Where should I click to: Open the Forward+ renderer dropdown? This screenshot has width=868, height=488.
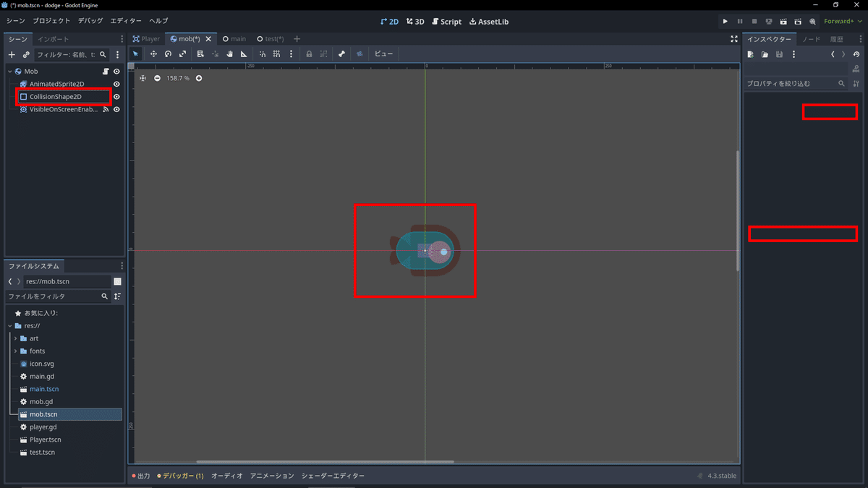pos(840,21)
